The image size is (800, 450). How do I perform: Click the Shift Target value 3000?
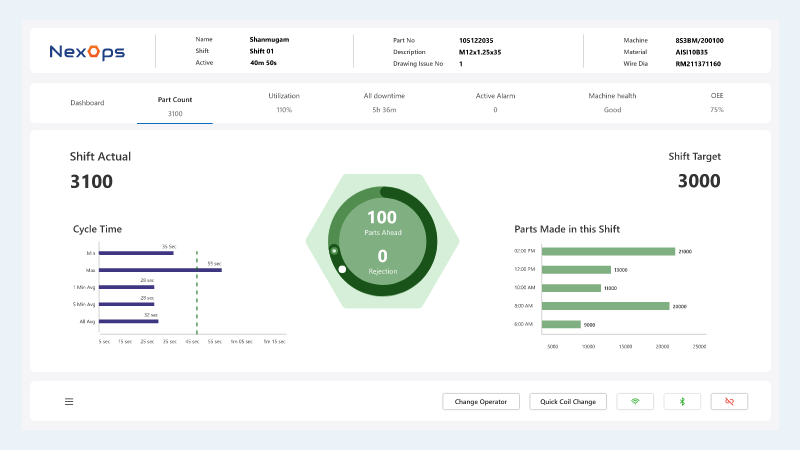[698, 181]
